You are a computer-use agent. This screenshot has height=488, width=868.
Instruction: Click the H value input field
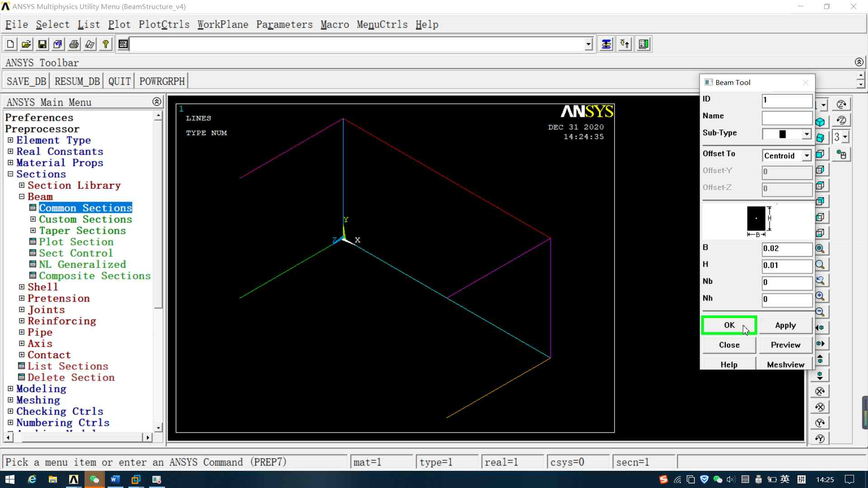click(x=787, y=266)
